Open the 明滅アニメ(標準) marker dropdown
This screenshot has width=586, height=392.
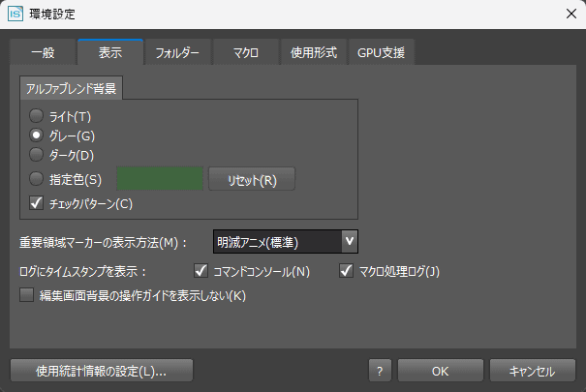coord(286,242)
